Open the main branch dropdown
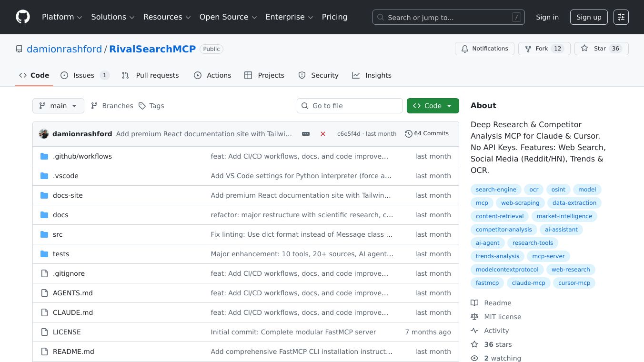Image resolution: width=644 pixels, height=362 pixels. pyautogui.click(x=58, y=106)
